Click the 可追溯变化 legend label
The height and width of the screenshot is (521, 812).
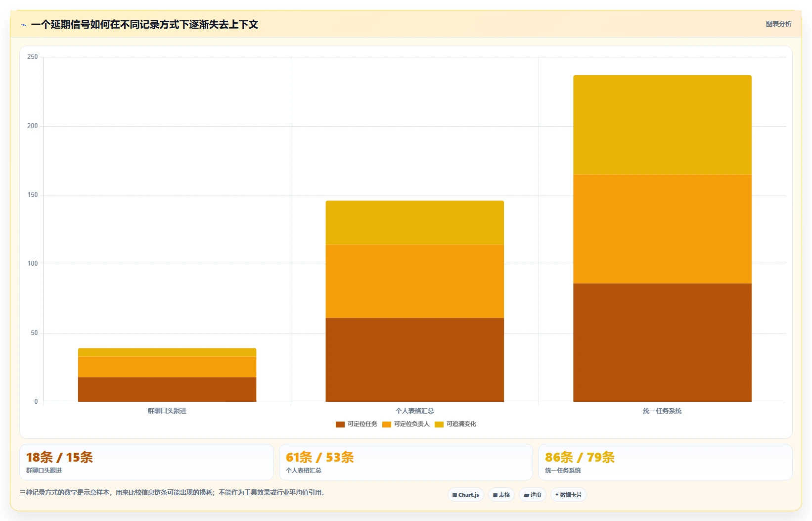pos(461,424)
